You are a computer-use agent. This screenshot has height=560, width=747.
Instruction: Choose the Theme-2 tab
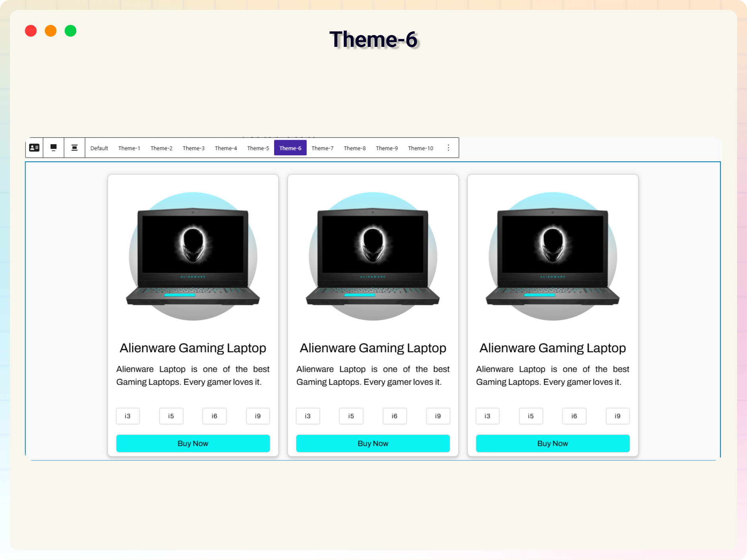(161, 148)
